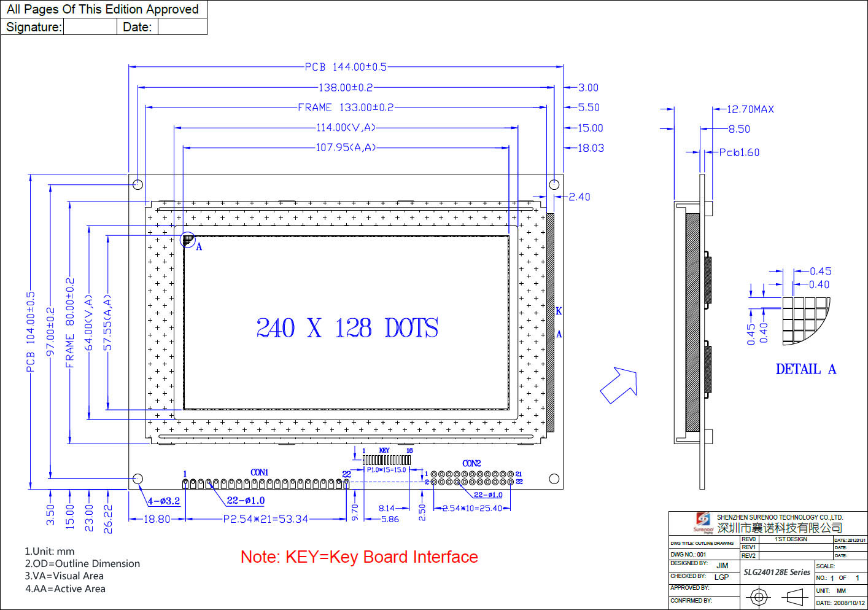
Task: Click the detail marker circle labeled A
Action: click(188, 240)
